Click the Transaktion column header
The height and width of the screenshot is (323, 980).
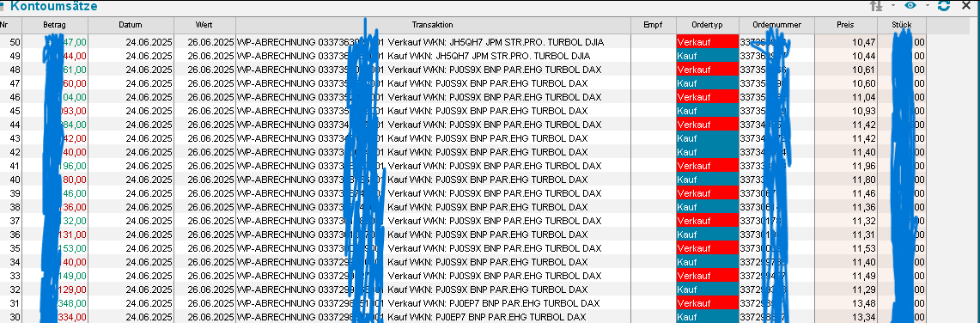(433, 25)
